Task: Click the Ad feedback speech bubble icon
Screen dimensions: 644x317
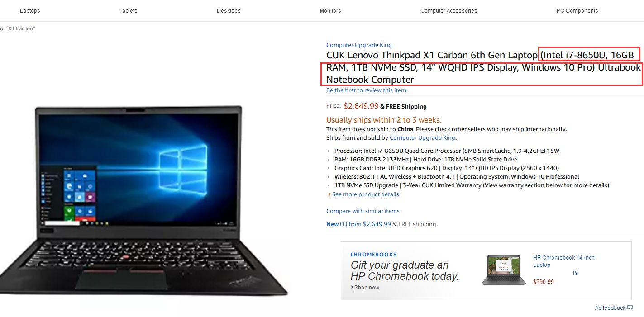Action: tap(630, 308)
